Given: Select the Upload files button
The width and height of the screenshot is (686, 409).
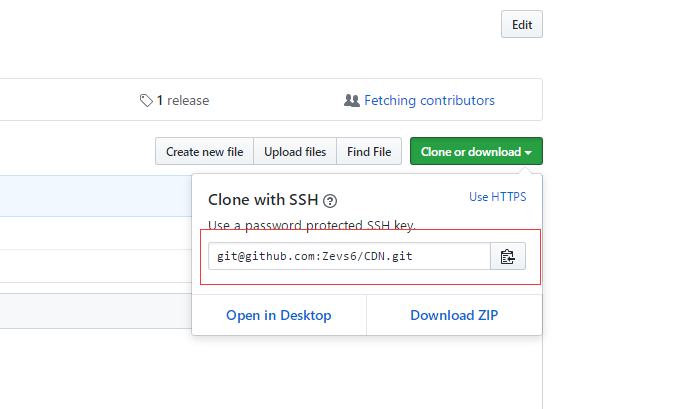Looking at the screenshot, I should (295, 151).
